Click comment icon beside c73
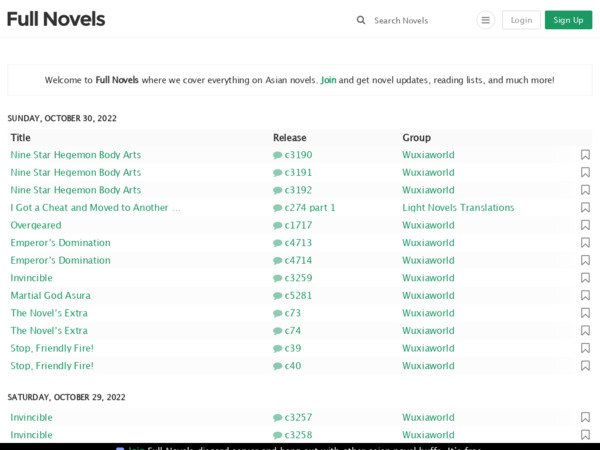Viewport: 600px width, 450px height. coord(277,314)
